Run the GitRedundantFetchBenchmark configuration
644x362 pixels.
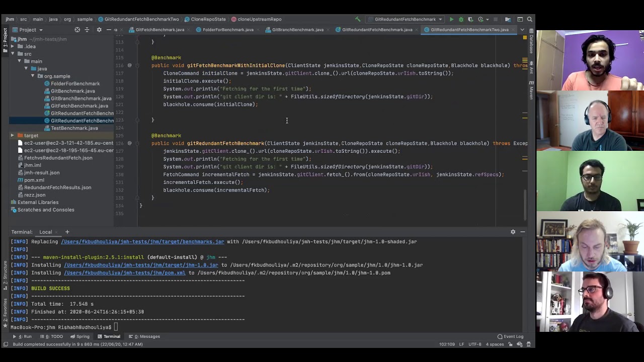[x=451, y=19]
